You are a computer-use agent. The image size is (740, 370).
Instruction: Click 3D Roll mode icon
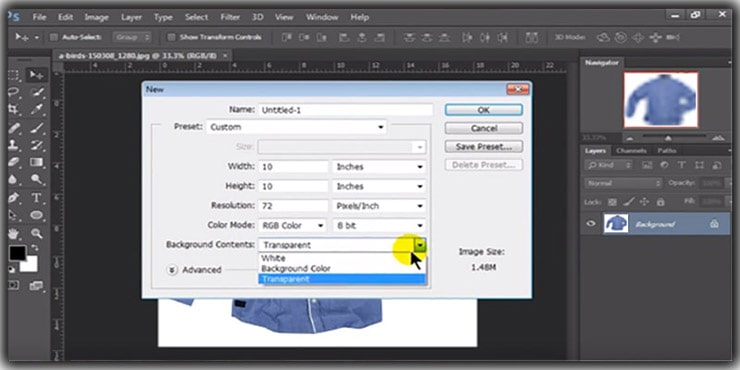[622, 37]
